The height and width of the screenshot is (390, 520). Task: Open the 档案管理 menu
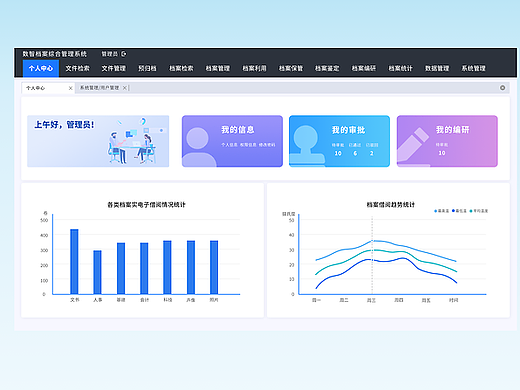tap(218, 68)
